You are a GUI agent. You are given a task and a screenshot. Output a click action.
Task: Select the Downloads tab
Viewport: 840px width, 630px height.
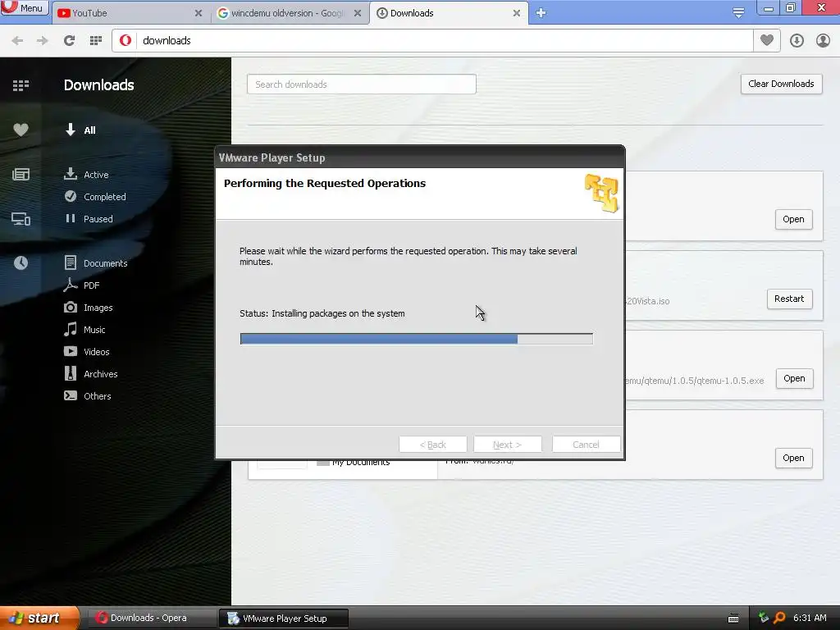click(449, 13)
